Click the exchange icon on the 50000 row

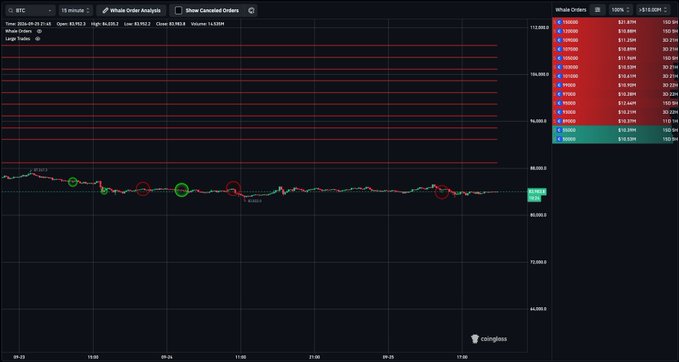(559, 139)
